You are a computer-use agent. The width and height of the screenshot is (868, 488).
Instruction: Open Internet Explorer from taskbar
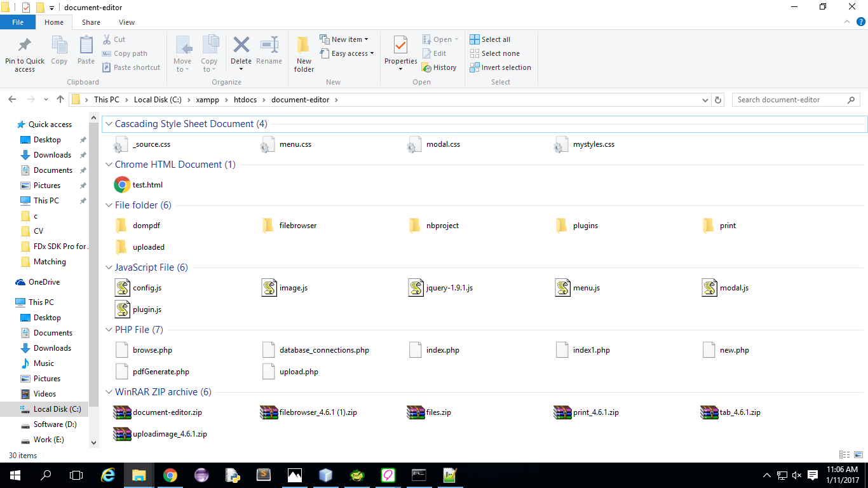(x=109, y=475)
